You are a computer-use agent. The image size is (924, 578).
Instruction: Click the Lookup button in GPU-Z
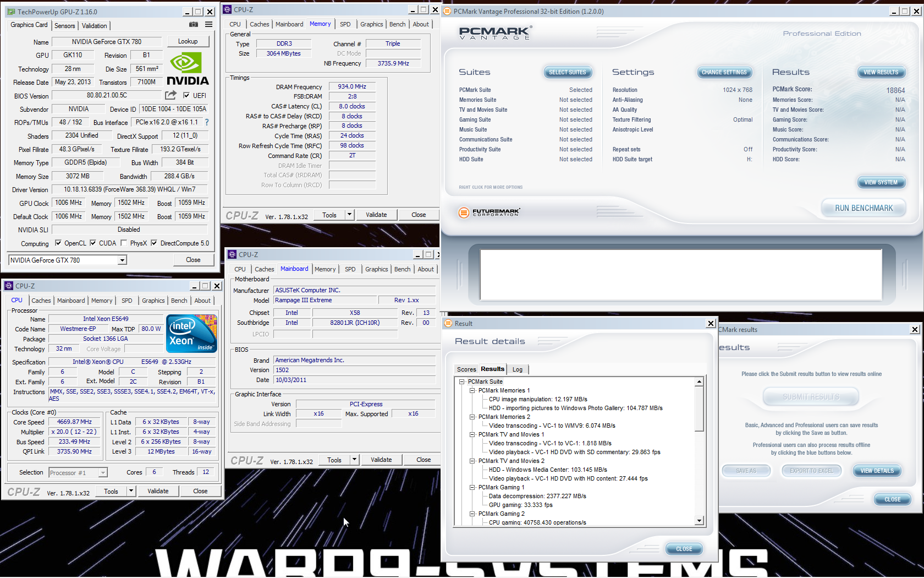point(188,41)
